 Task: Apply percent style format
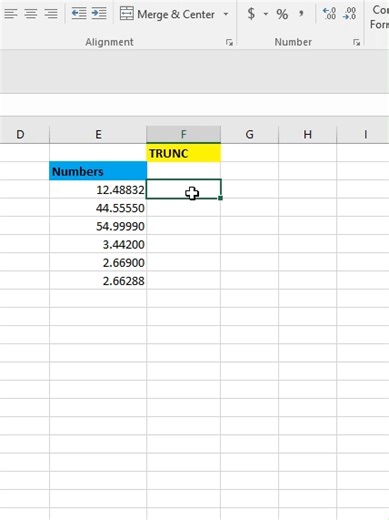pyautogui.click(x=282, y=14)
